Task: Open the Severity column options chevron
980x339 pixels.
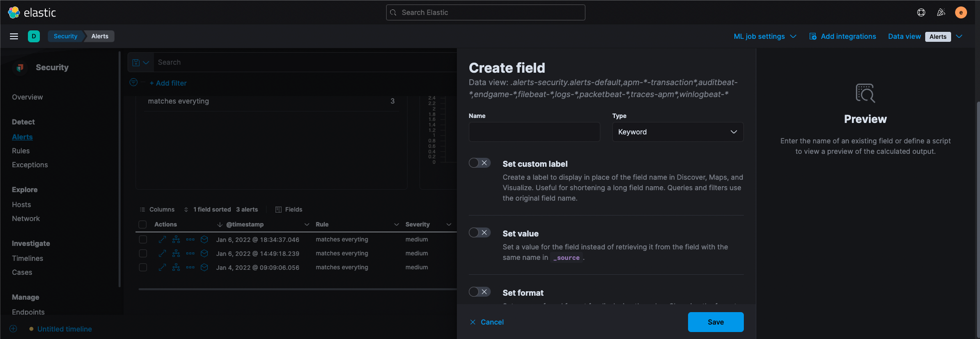Action: (449, 225)
